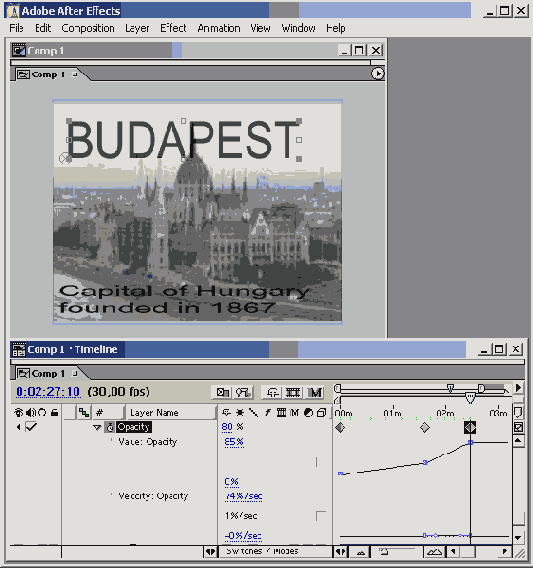
Task: Open the Effect menu
Action: tap(173, 28)
